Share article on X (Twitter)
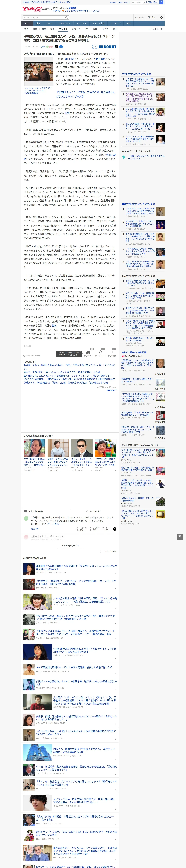 point(56,47)
